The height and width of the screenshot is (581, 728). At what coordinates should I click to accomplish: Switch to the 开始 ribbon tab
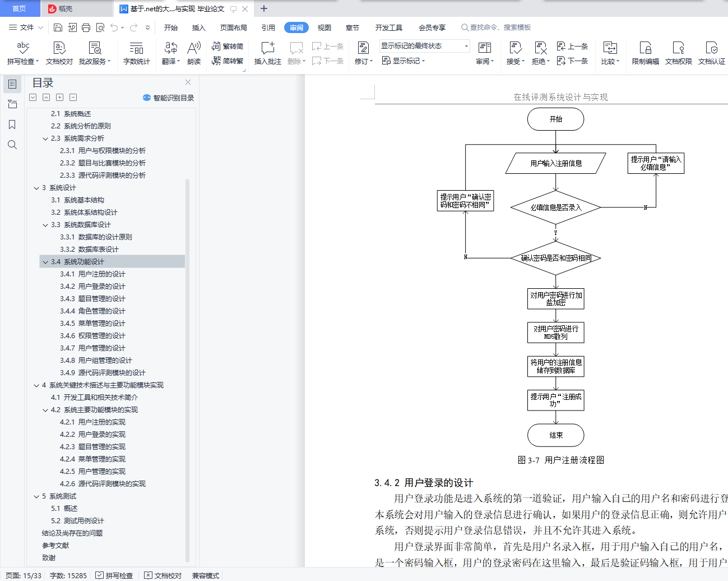(x=171, y=27)
